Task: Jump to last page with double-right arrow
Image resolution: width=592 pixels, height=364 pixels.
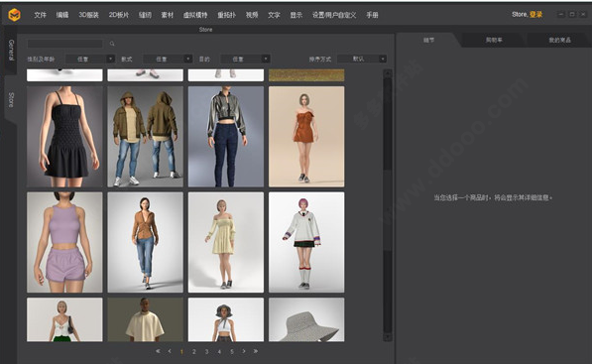Action: click(x=256, y=351)
